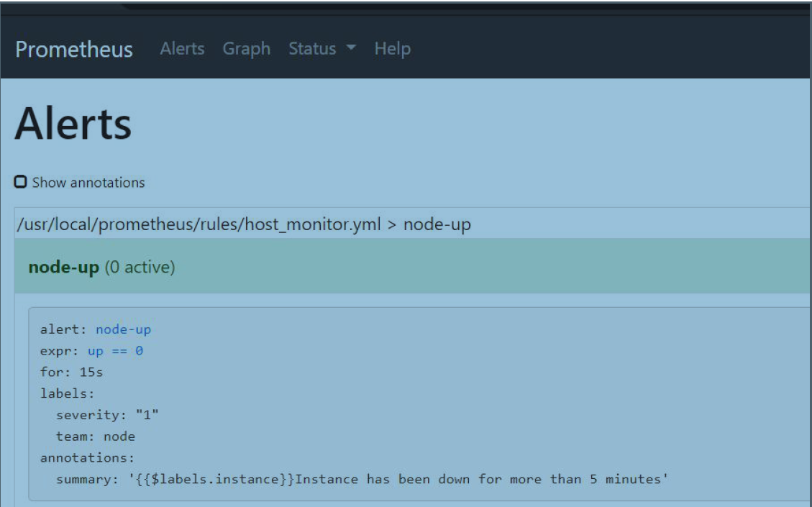812x507 pixels.
Task: Open the Alerts navigation item
Action: (x=182, y=49)
